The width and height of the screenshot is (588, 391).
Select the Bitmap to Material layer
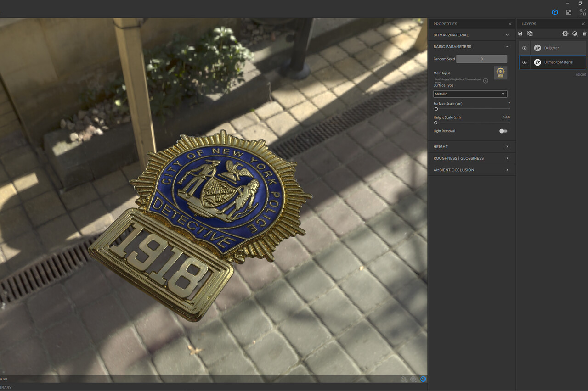(x=553, y=62)
